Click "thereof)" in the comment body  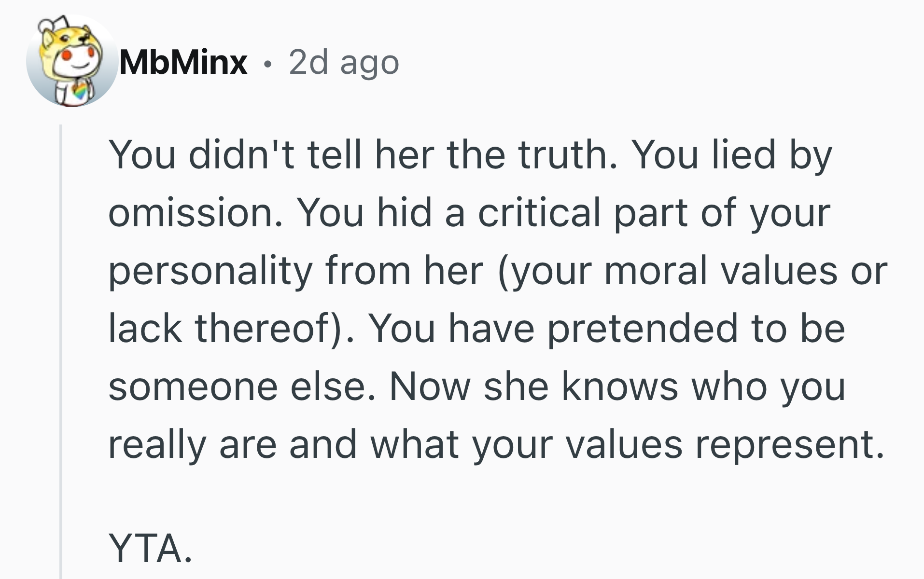pos(270,329)
